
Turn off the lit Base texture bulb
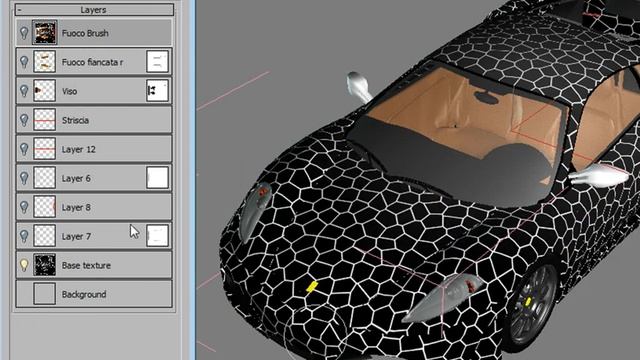(24, 265)
